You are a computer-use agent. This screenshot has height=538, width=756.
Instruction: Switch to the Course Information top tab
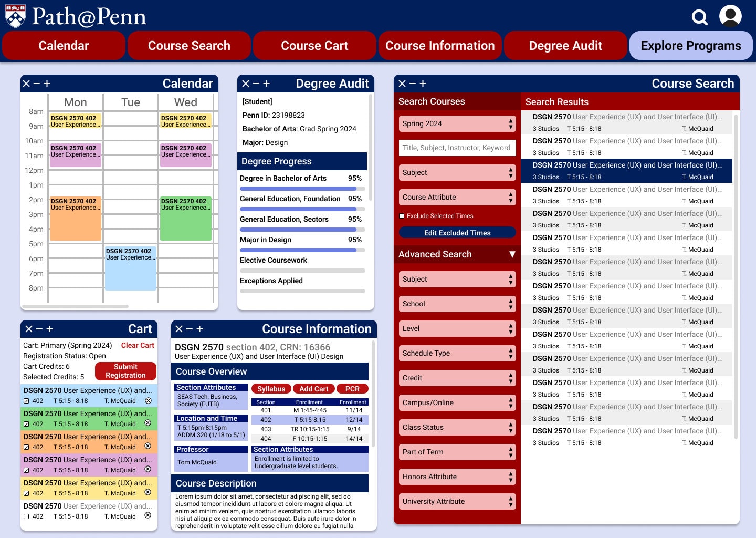click(440, 46)
